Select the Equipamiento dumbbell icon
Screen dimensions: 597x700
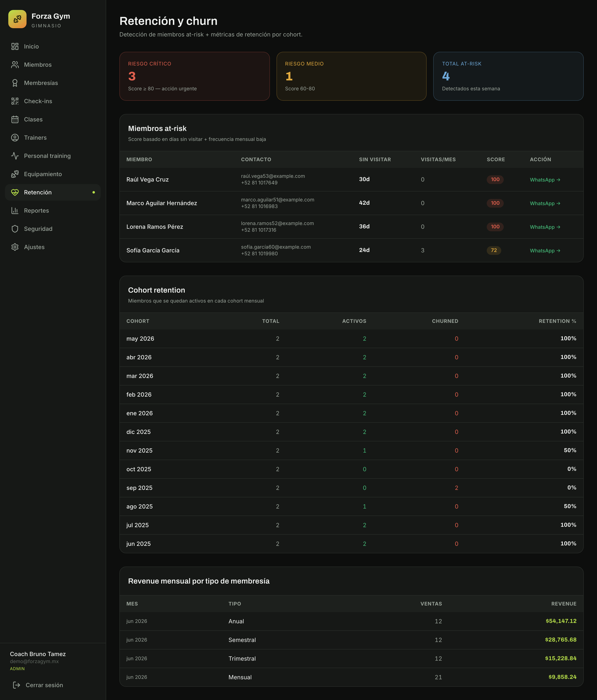coord(15,174)
